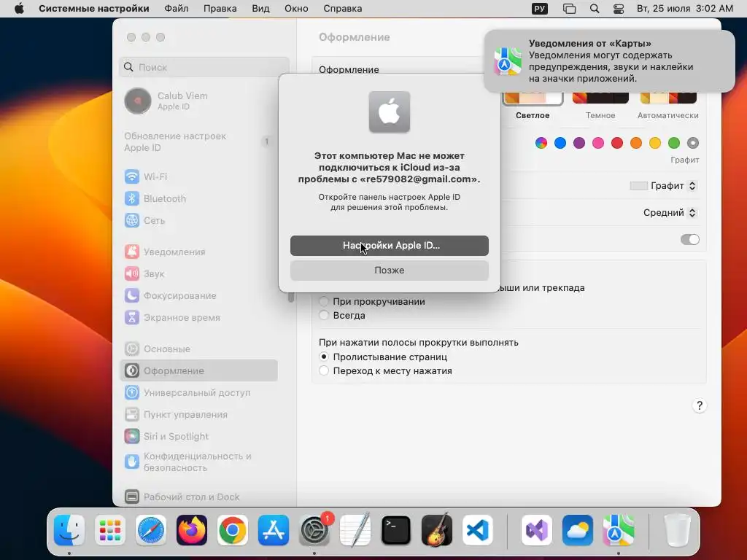
Task: Open Spotlight search in menu bar
Action: 595,9
